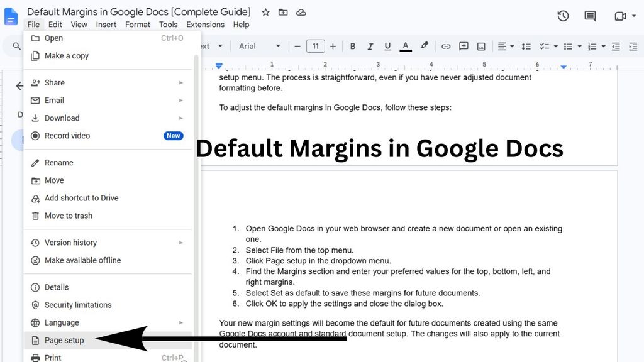
Task: Click the Google Docs home icon
Action: (x=11, y=17)
